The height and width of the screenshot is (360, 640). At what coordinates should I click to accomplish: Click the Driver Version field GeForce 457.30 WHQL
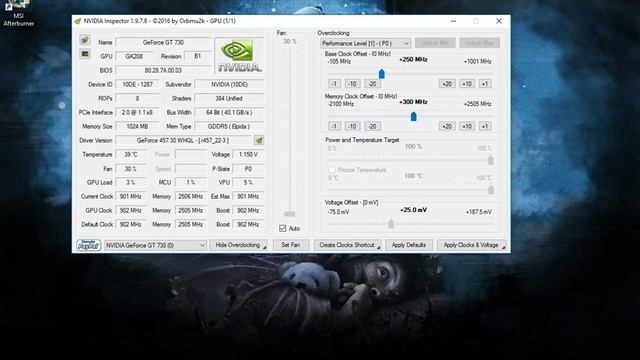183,140
